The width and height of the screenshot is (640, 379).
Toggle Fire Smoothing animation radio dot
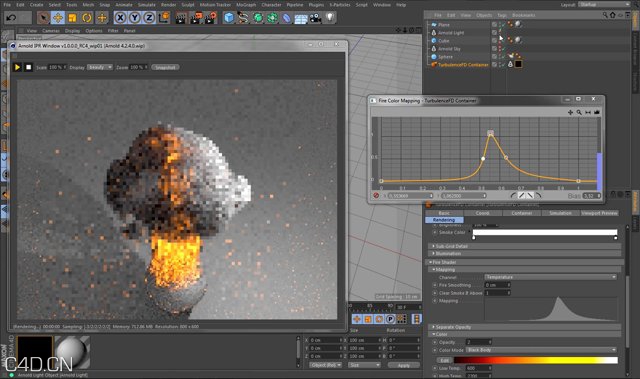click(x=435, y=285)
